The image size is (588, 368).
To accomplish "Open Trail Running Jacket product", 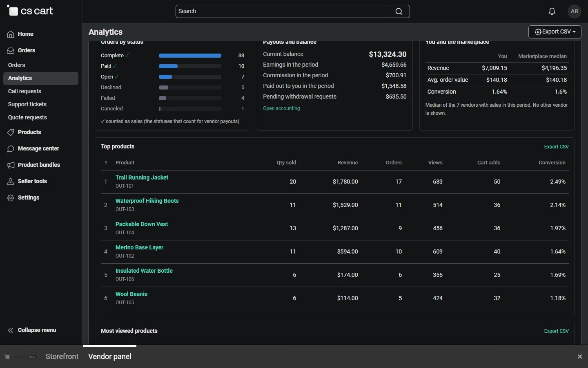I will click(142, 178).
